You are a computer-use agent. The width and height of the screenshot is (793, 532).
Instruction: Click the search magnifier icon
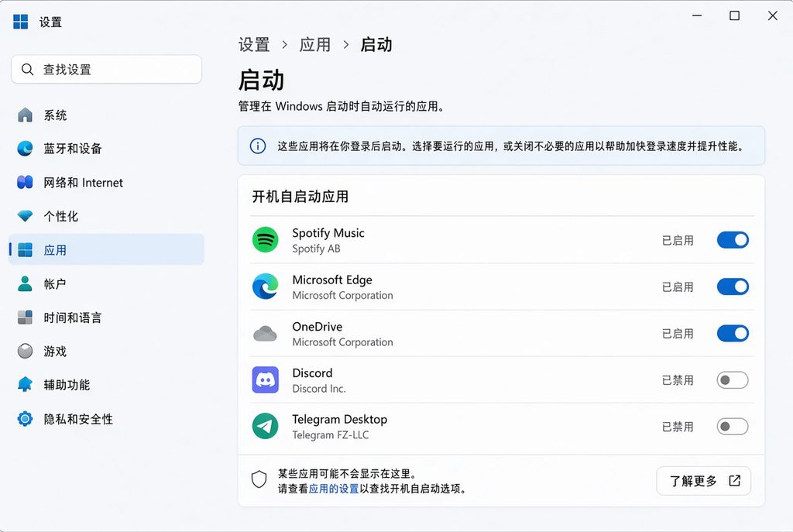tap(28, 69)
